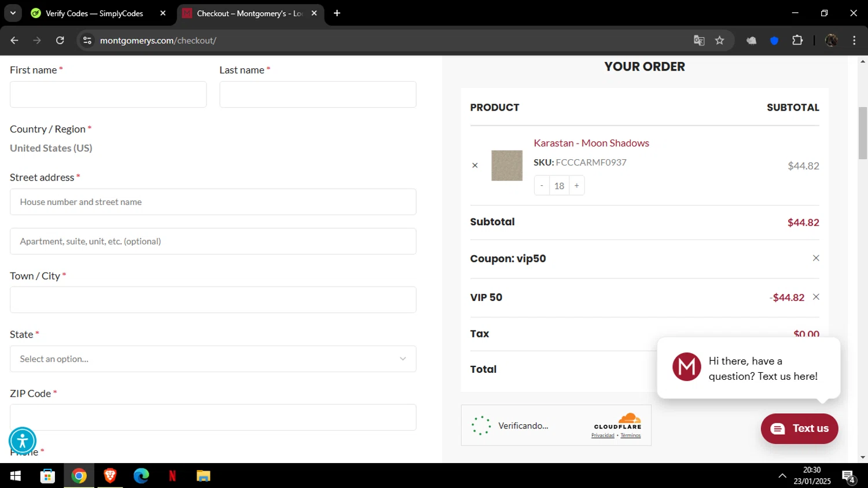The width and height of the screenshot is (868, 488).
Task: Increase quantity with the plus button
Action: 576,186
